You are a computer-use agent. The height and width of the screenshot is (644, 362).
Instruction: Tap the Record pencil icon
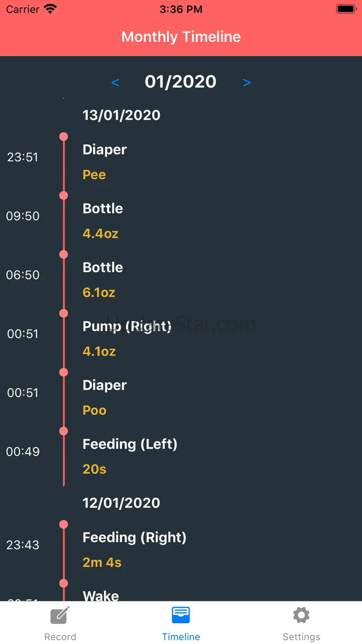(60, 615)
